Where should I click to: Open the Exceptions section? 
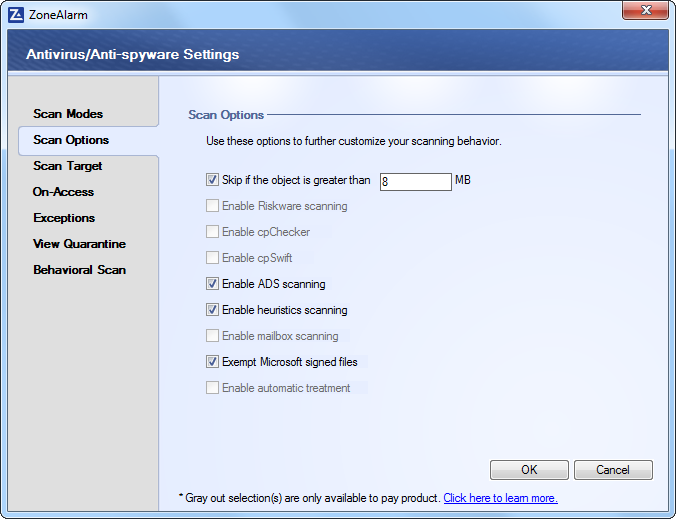(64, 218)
